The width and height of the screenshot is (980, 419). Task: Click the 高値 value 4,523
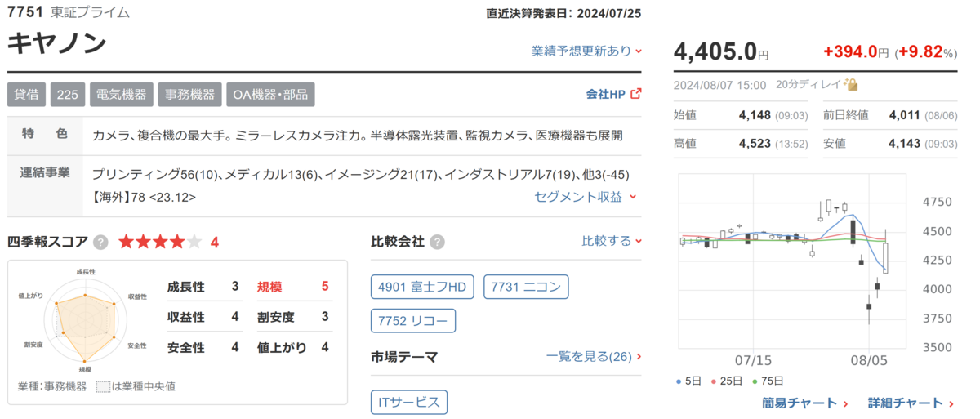click(754, 144)
